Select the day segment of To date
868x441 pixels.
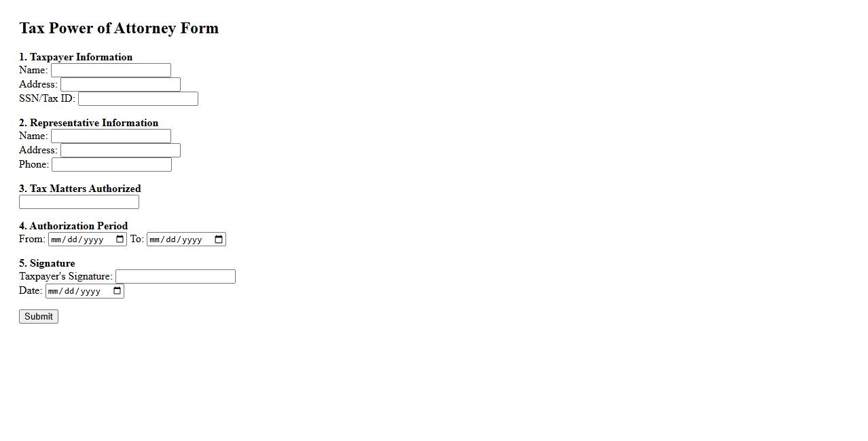pyautogui.click(x=172, y=239)
